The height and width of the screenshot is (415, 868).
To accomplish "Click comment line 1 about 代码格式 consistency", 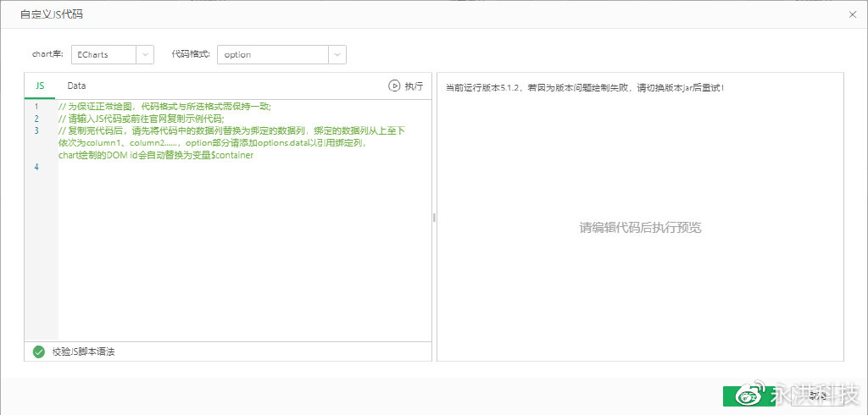I will tap(164, 106).
